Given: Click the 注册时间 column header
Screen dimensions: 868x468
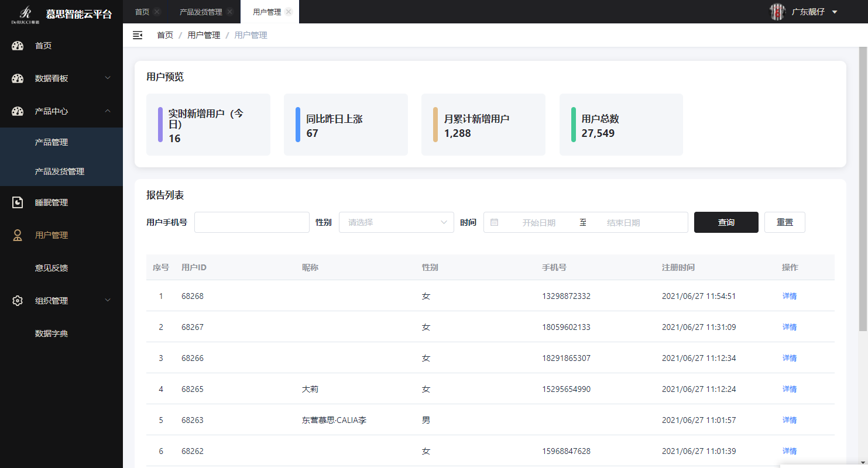Looking at the screenshot, I should (678, 267).
